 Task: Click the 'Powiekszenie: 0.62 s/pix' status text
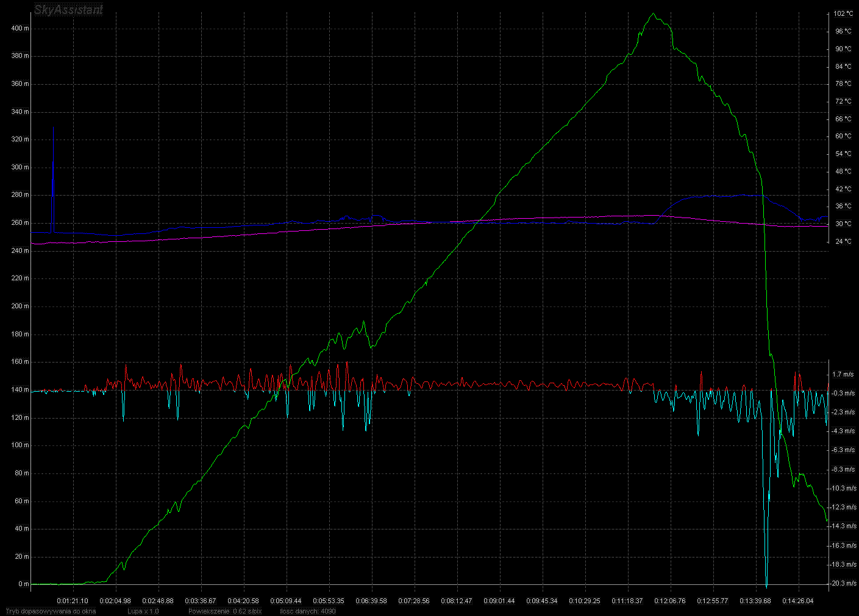(225, 611)
